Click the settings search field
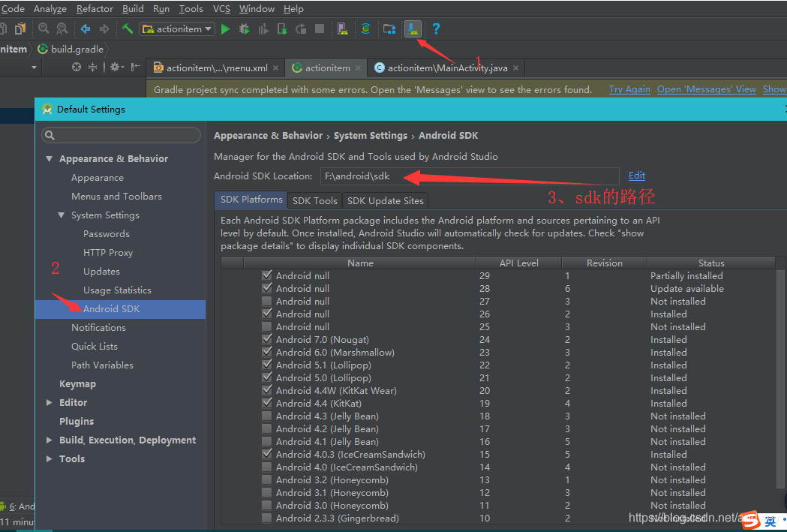 (x=121, y=136)
